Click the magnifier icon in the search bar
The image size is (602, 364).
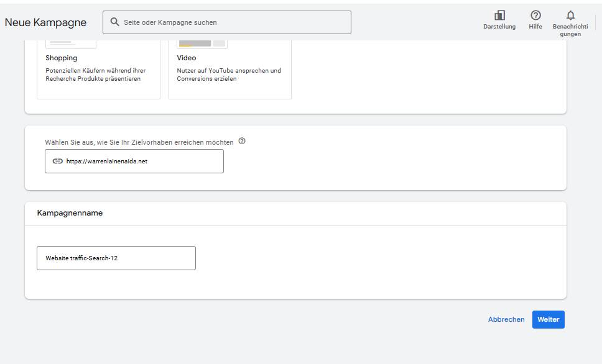pyautogui.click(x=114, y=22)
